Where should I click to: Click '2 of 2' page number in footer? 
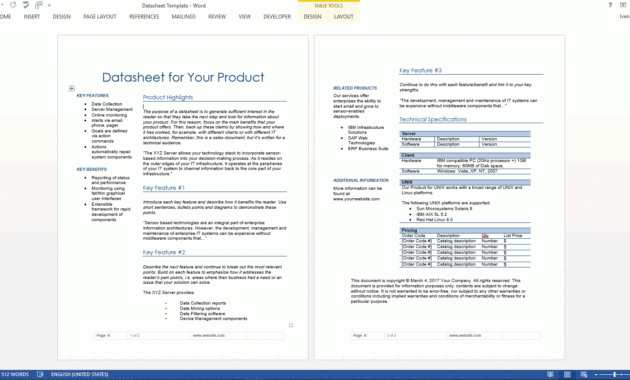391,335
